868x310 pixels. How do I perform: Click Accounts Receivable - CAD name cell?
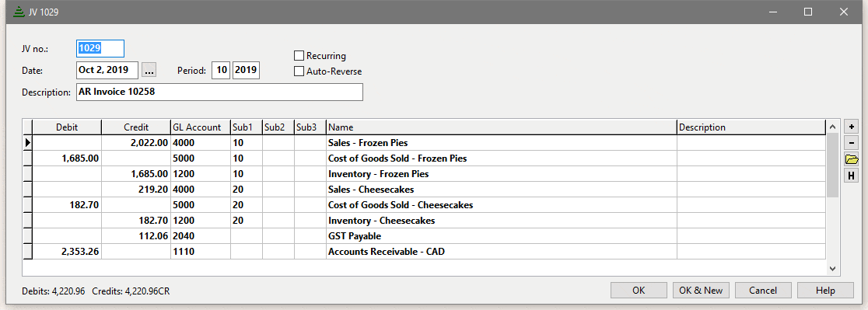click(x=502, y=252)
